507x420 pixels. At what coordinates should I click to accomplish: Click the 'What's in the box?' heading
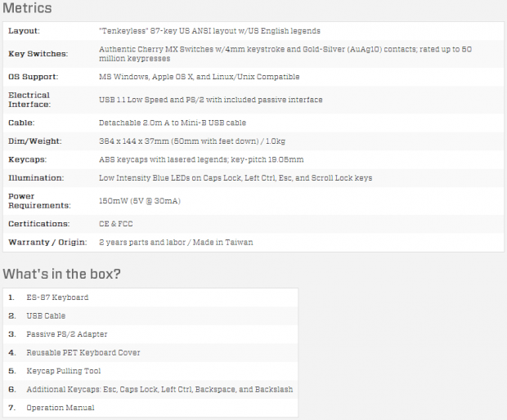62,274
